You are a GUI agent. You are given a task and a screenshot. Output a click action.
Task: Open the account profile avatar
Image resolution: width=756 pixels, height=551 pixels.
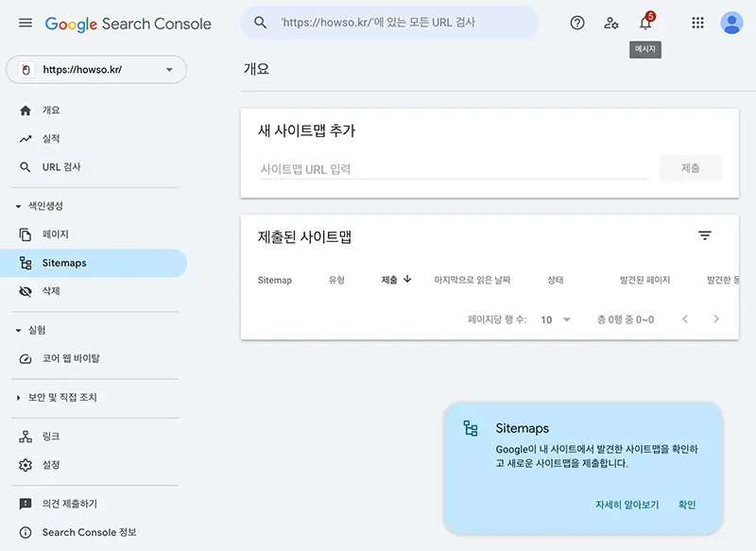[x=731, y=23]
